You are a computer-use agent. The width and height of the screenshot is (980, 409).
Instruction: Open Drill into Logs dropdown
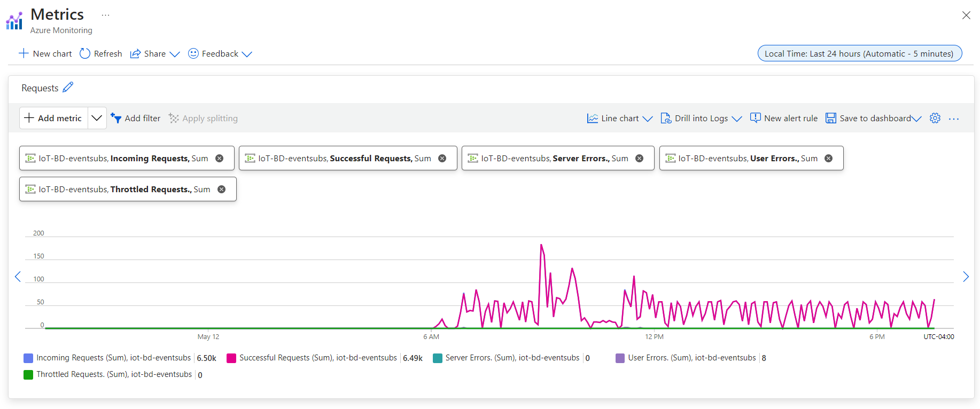click(x=701, y=118)
